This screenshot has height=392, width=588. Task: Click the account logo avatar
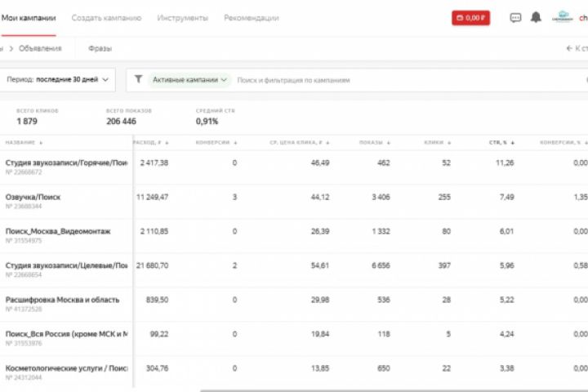(562, 17)
